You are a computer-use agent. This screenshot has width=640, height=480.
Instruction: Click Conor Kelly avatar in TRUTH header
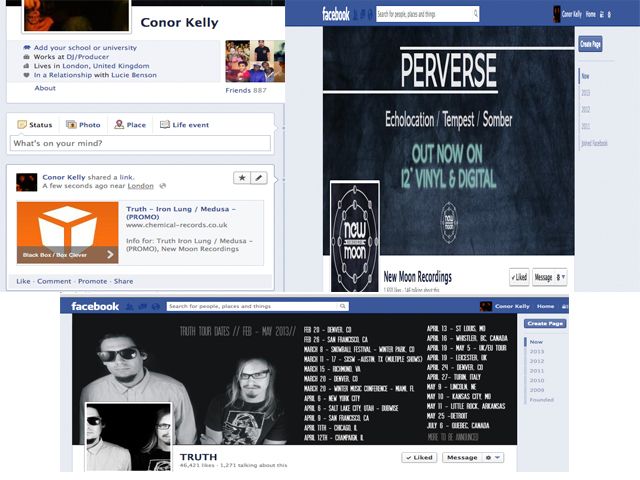tap(486, 306)
